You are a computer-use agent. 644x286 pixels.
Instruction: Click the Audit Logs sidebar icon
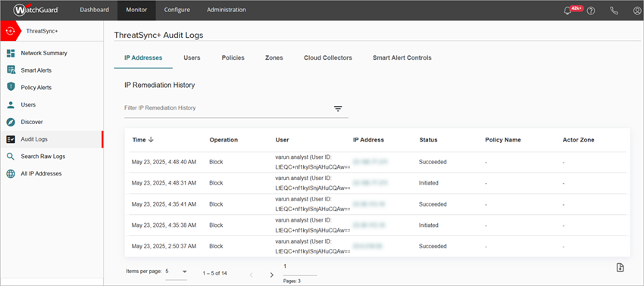11,139
